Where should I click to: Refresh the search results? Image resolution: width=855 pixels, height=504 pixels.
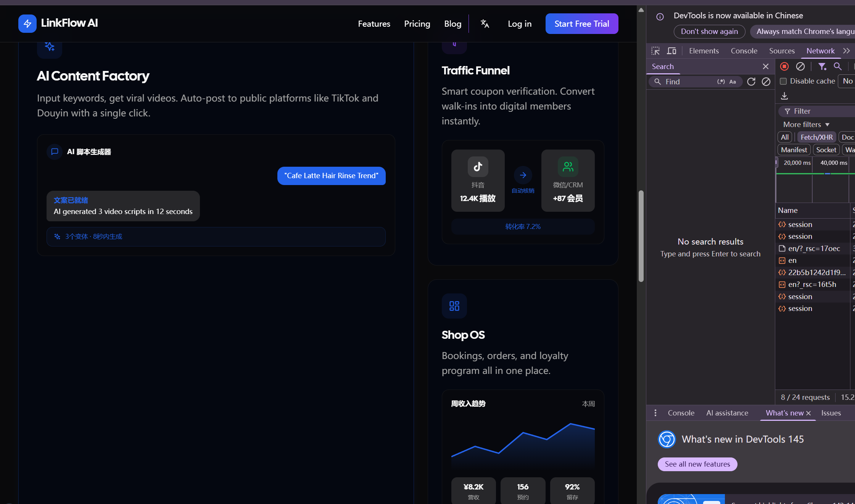(x=751, y=82)
